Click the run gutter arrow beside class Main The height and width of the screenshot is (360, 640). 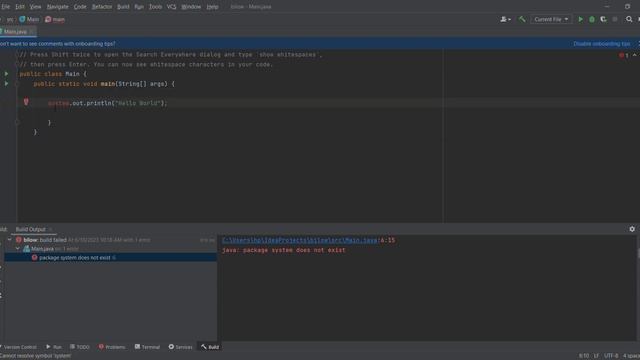(x=6, y=74)
